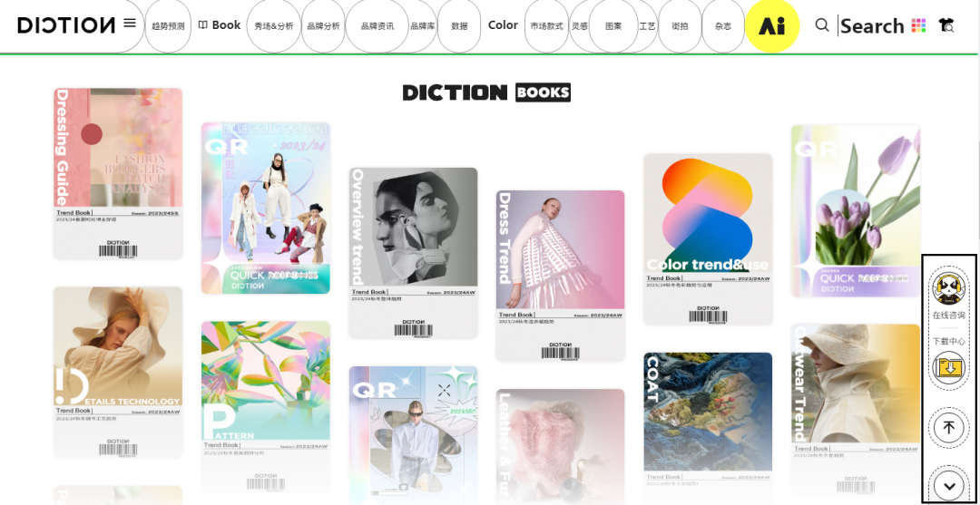
Task: Click the magnifying glass search icon
Action: click(822, 25)
